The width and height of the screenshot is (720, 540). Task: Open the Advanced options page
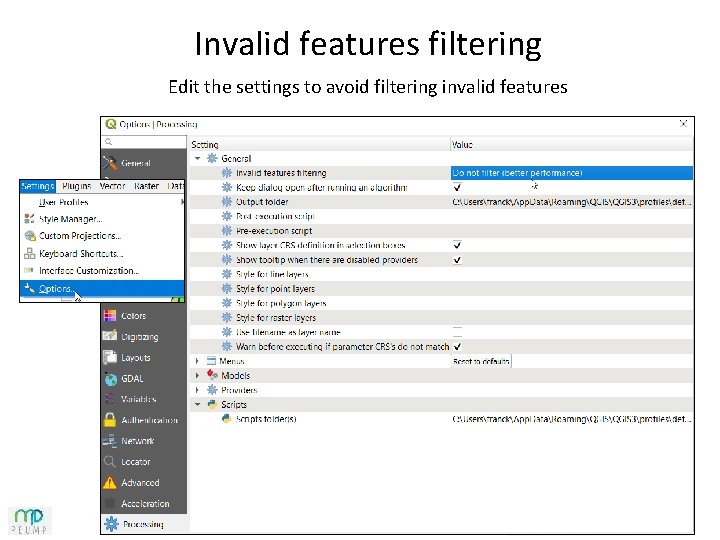140,483
